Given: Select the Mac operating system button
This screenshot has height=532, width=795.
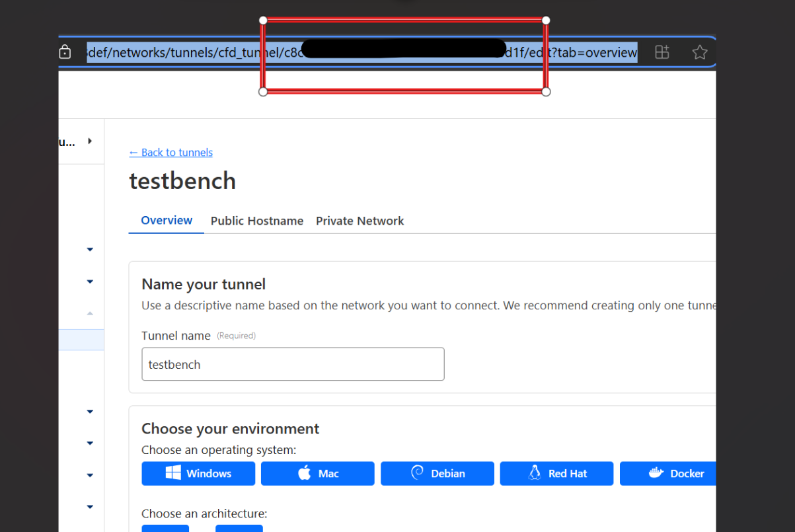Looking at the screenshot, I should click(x=318, y=473).
